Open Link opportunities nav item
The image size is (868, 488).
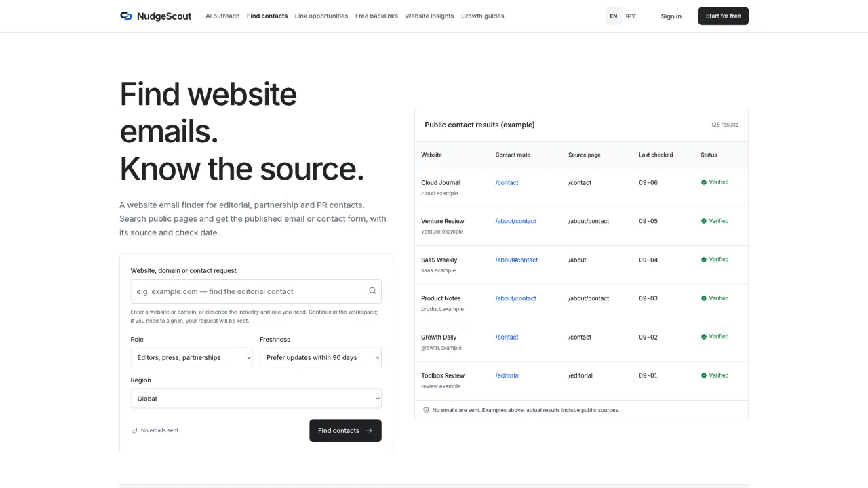click(321, 16)
